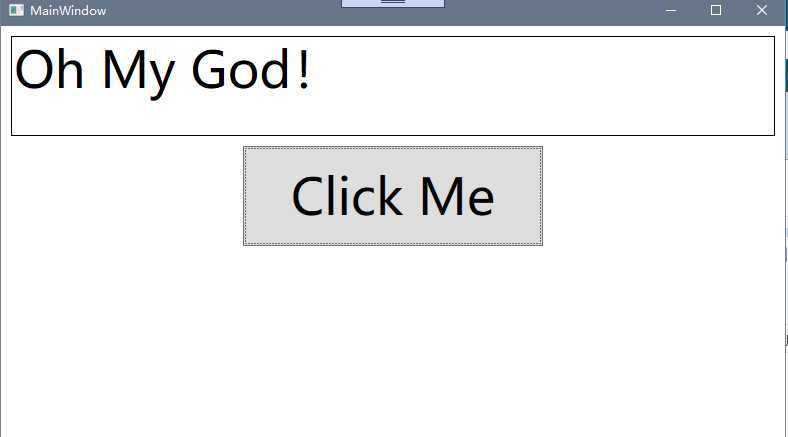Click the blank second line inside the text box
The image size is (788, 437).
(393, 118)
